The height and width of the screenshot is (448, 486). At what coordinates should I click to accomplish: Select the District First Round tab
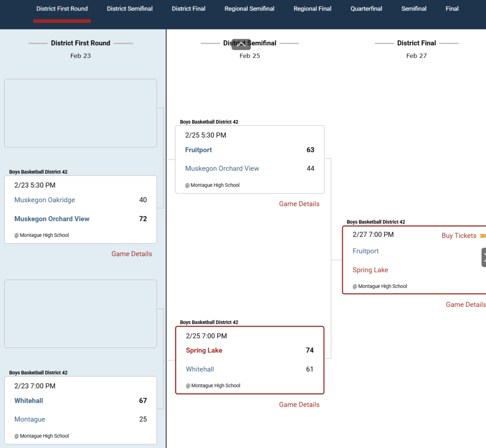click(62, 9)
